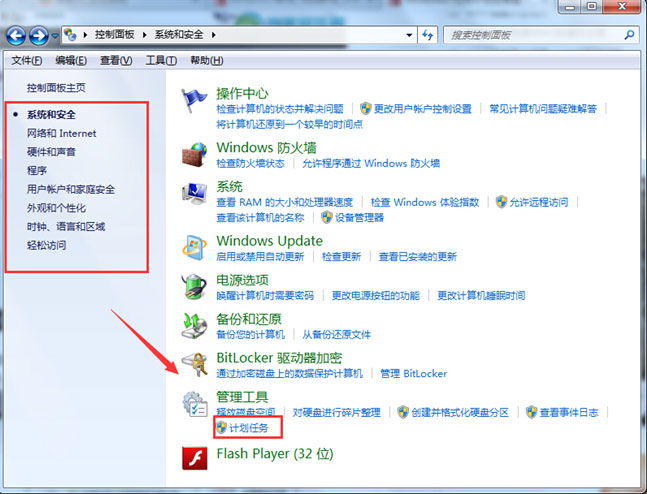The image size is (647, 494).
Task: Open 查看 RAM 的大小和处理器速度 link
Action: pyautogui.click(x=285, y=202)
